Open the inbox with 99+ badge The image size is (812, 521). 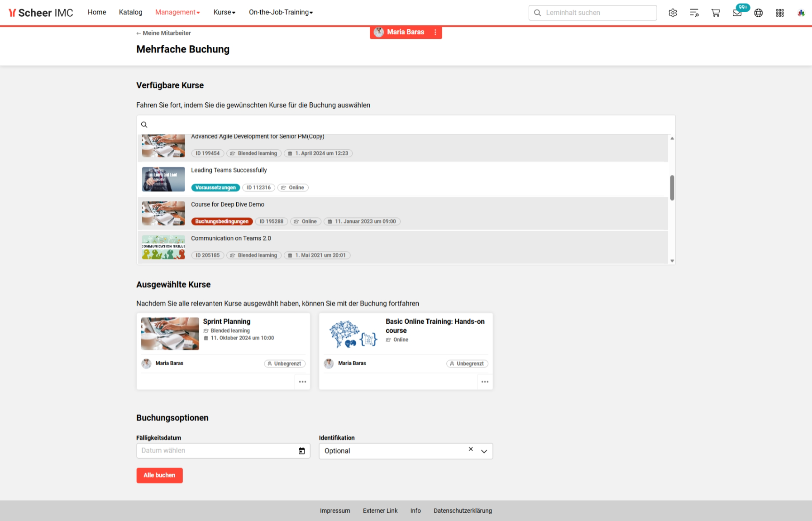click(737, 13)
